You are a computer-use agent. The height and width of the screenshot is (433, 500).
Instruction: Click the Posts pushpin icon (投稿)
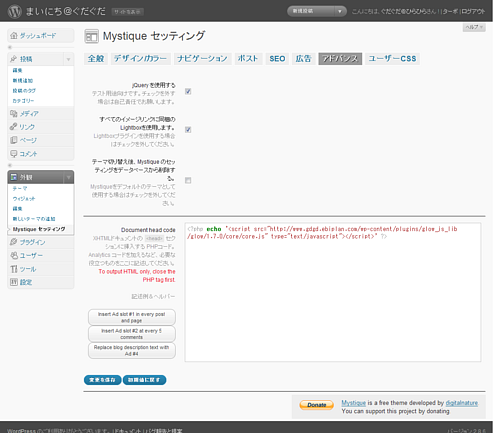pyautogui.click(x=13, y=59)
